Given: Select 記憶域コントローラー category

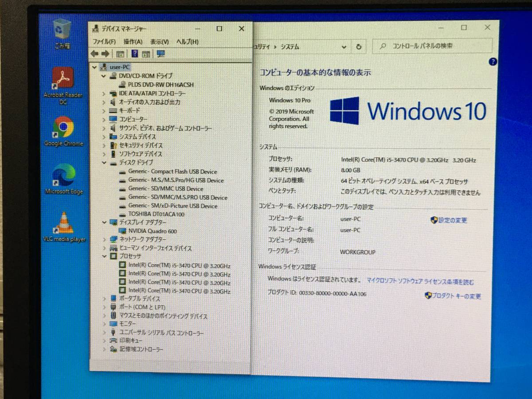Looking at the screenshot, I should pos(141,349).
